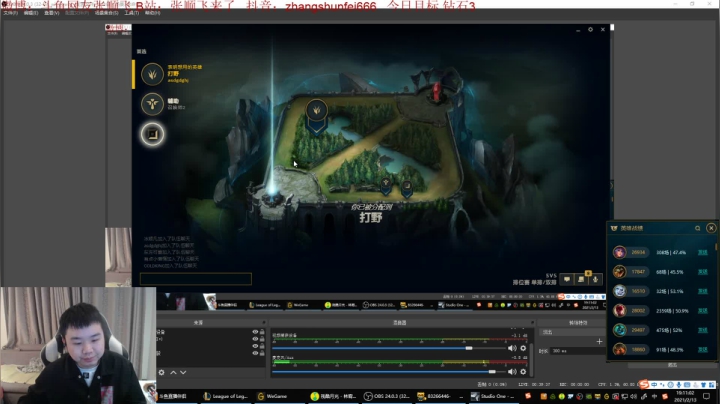Screen dimensions: 720x404
Task: Click the transition duration 300 ms field
Action: [x=578, y=351]
